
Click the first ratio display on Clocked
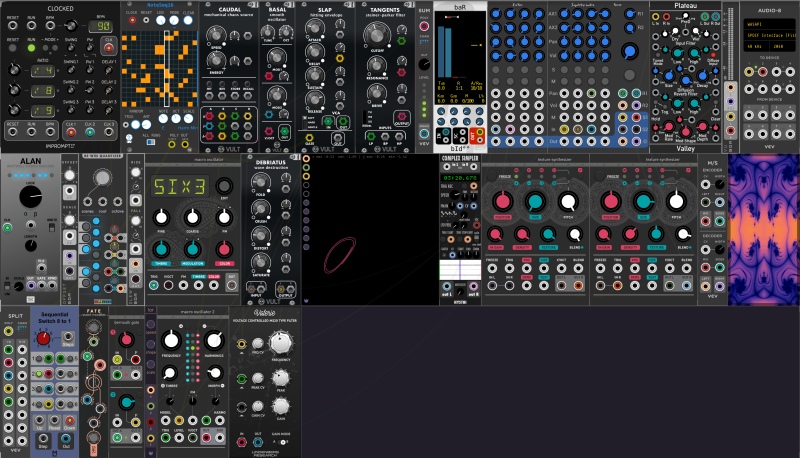click(43, 70)
